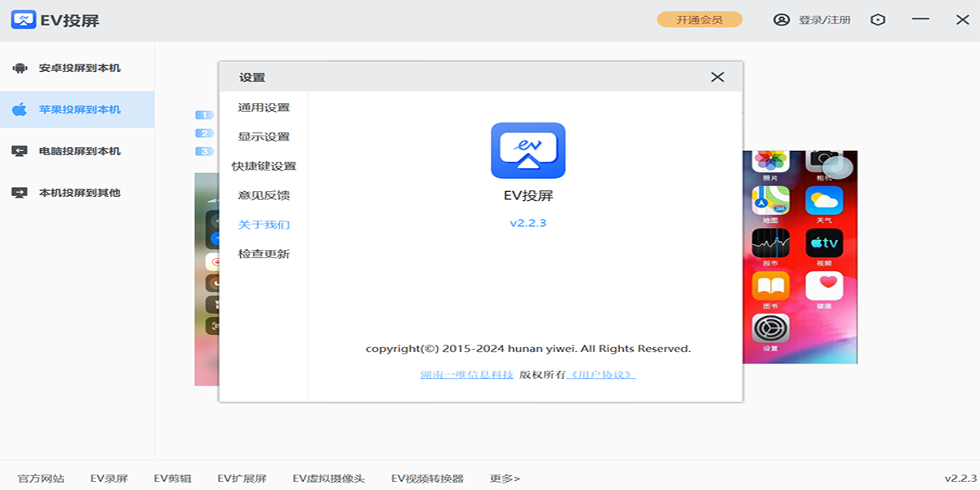This screenshot has width=980, height=490.
Task: Open 快捷键设置 shortcut settings
Action: (264, 166)
